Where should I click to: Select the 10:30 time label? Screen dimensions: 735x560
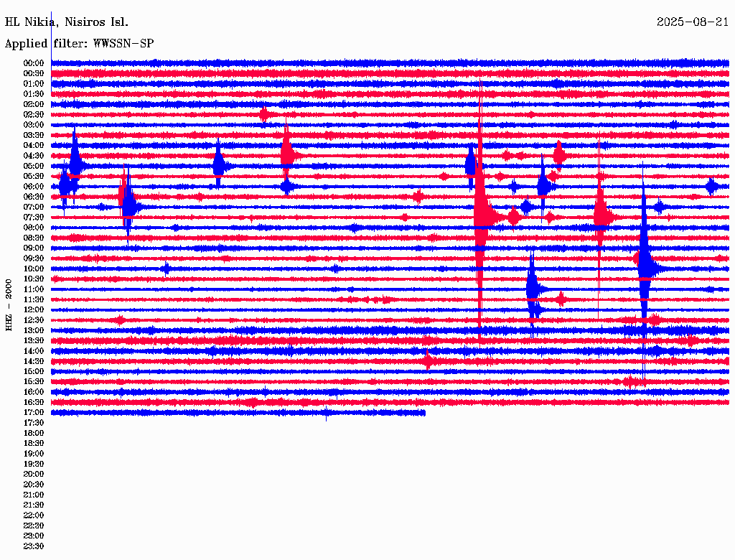(34, 279)
